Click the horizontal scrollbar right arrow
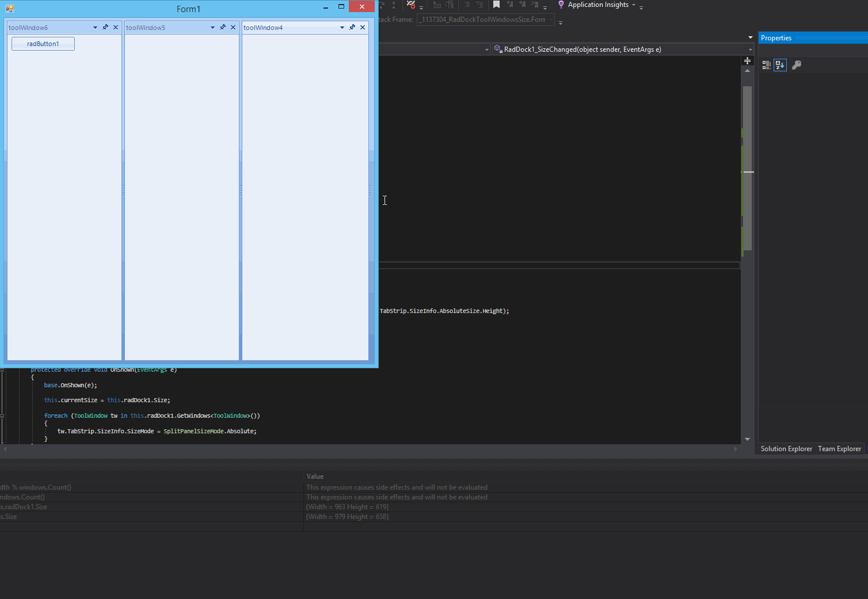868x599 pixels. [736, 449]
